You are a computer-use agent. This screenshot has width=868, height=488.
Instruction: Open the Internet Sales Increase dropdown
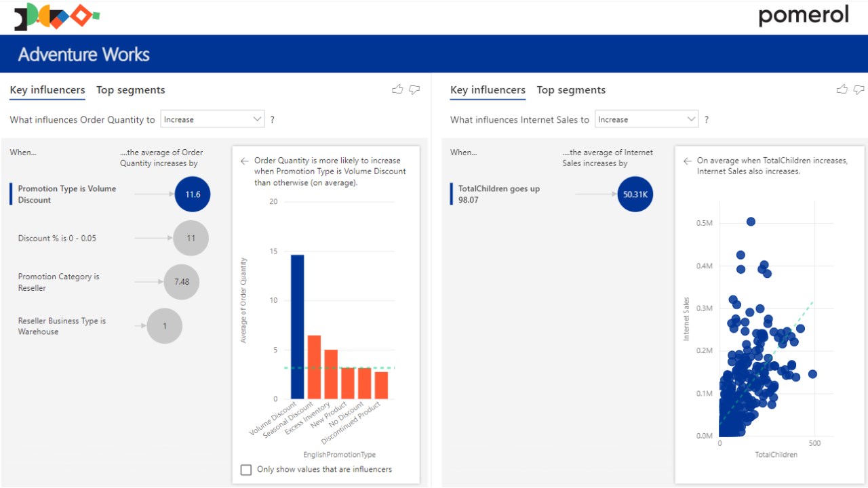tap(646, 119)
